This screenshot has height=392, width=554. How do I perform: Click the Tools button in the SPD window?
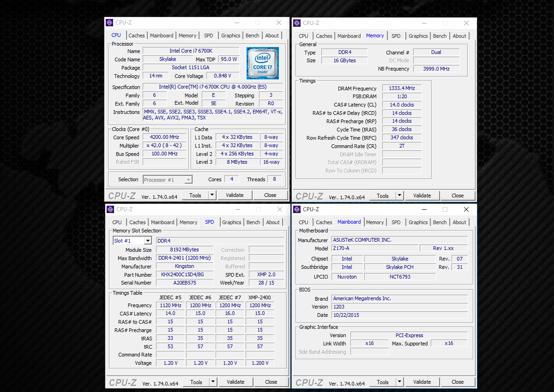point(196,382)
